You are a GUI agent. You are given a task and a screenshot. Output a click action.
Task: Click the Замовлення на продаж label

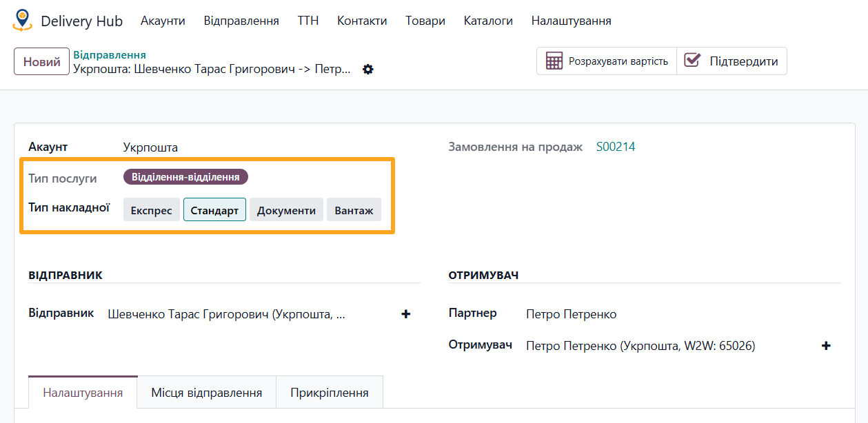pyautogui.click(x=515, y=147)
